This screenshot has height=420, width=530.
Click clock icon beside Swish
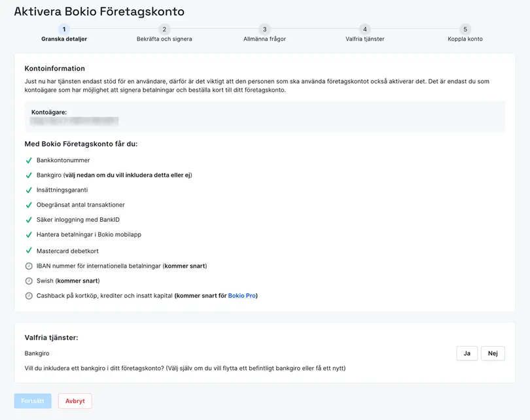tap(29, 281)
